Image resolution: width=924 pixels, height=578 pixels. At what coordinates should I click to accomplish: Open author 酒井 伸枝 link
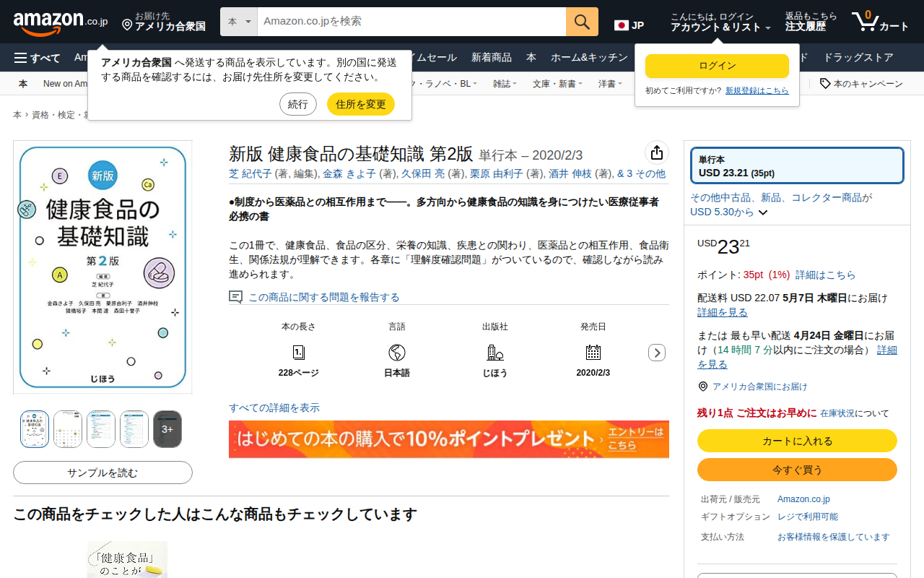570,173
